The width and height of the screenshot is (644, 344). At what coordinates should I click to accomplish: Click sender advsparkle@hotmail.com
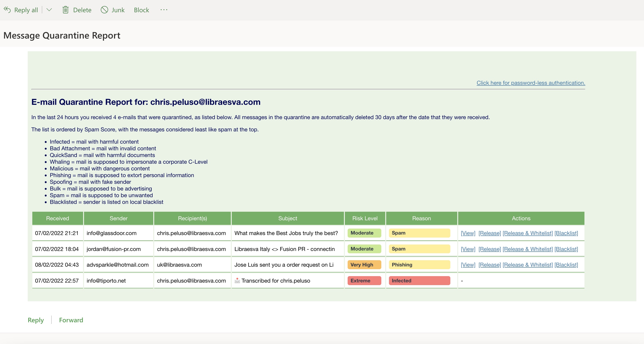point(117,265)
